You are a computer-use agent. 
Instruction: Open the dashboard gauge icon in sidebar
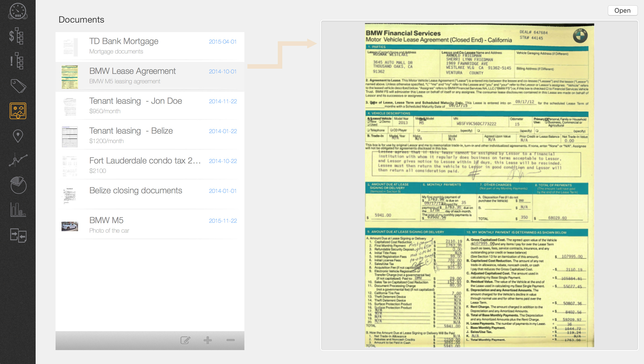point(18,11)
